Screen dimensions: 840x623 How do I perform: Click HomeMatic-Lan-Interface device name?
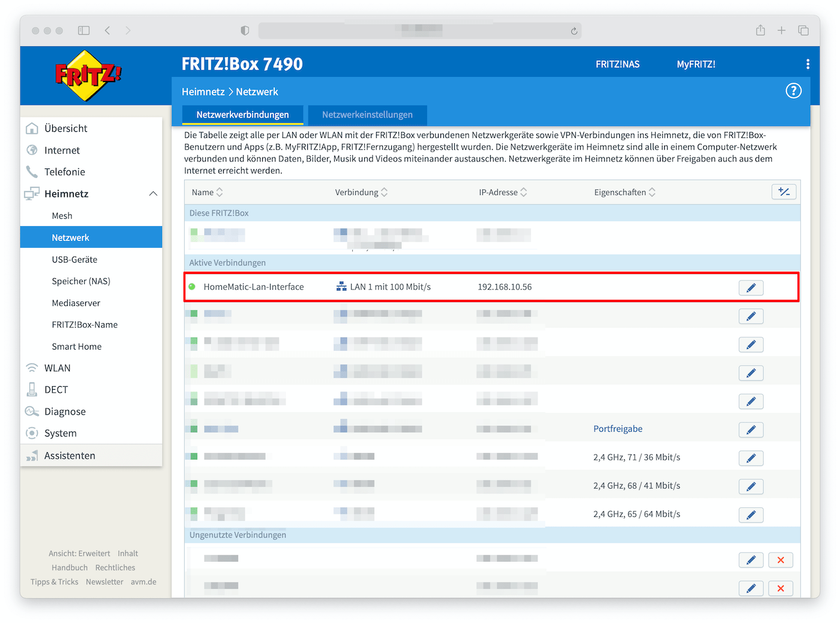254,287
